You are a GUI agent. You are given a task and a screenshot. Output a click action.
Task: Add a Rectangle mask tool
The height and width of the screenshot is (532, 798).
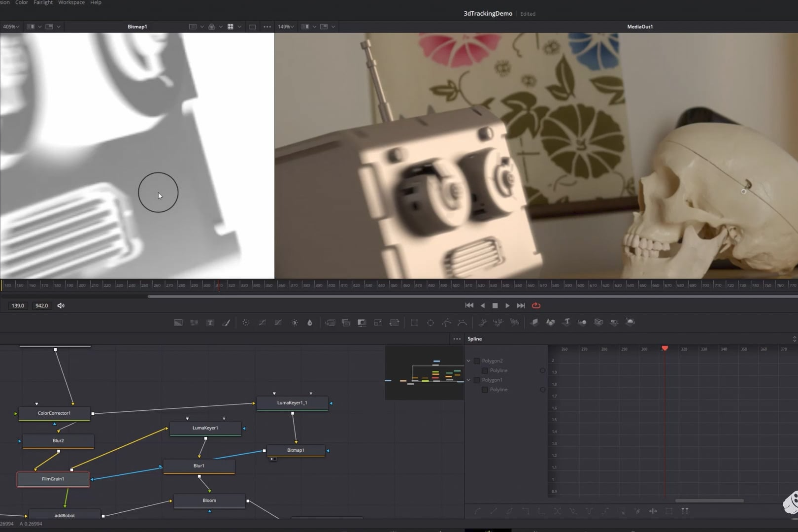pos(414,323)
